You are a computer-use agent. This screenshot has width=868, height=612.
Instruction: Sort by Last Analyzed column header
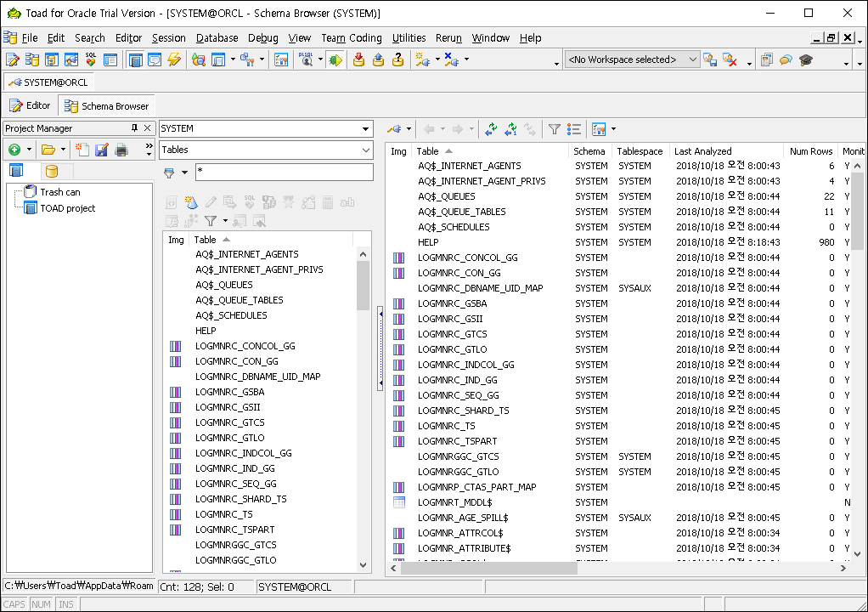703,151
